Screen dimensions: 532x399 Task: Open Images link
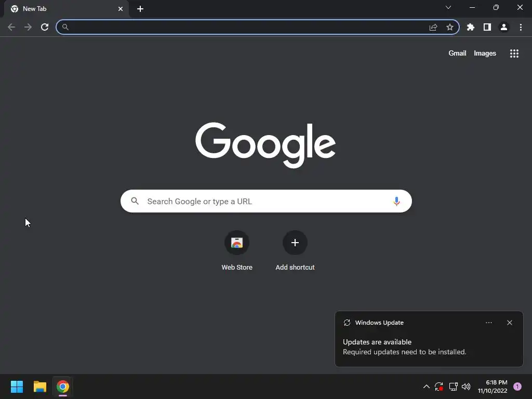(485, 54)
